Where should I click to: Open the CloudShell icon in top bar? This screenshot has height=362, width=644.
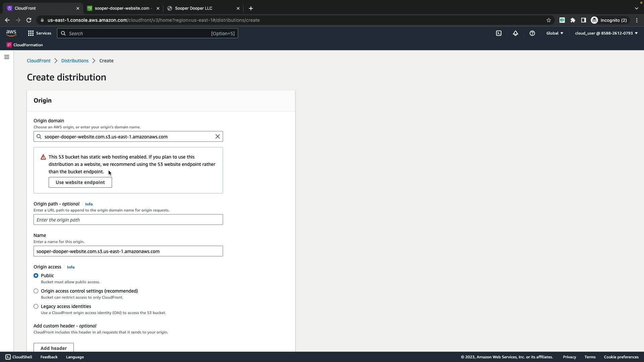pos(499,33)
